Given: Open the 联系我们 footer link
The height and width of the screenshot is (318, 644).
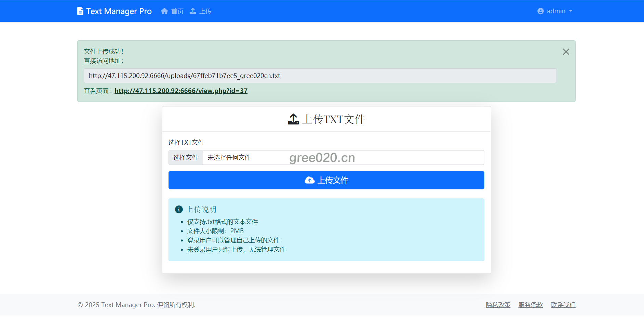Looking at the screenshot, I should (563, 305).
